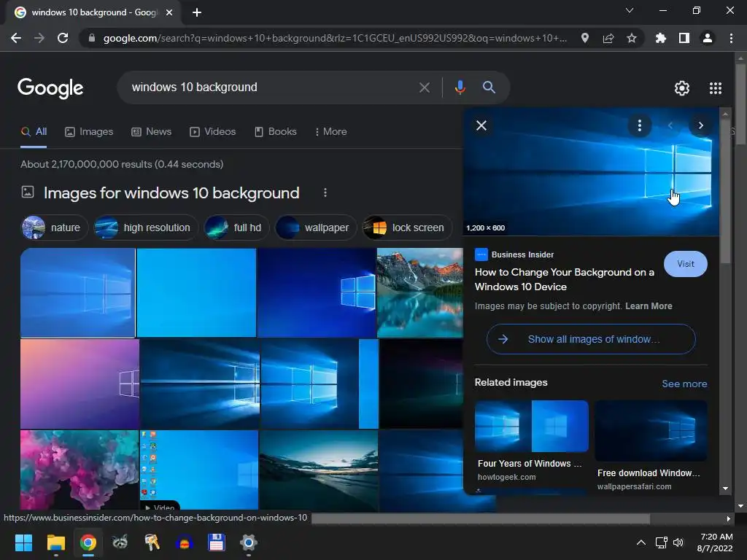Open Google quick settings gear

pyautogui.click(x=682, y=88)
